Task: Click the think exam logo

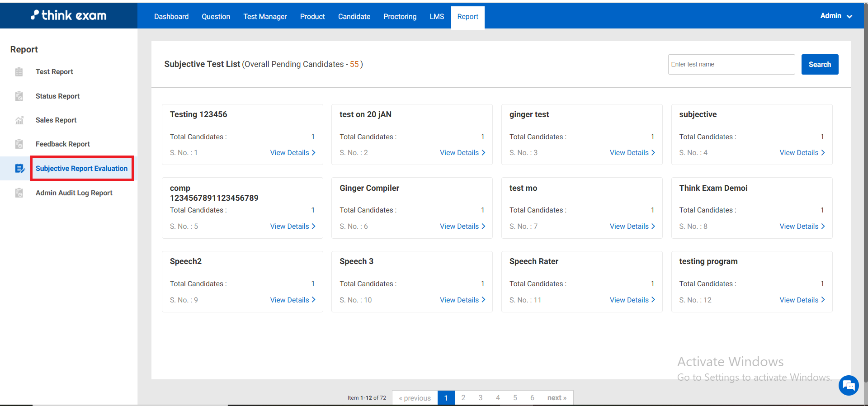Action: pyautogui.click(x=69, y=15)
